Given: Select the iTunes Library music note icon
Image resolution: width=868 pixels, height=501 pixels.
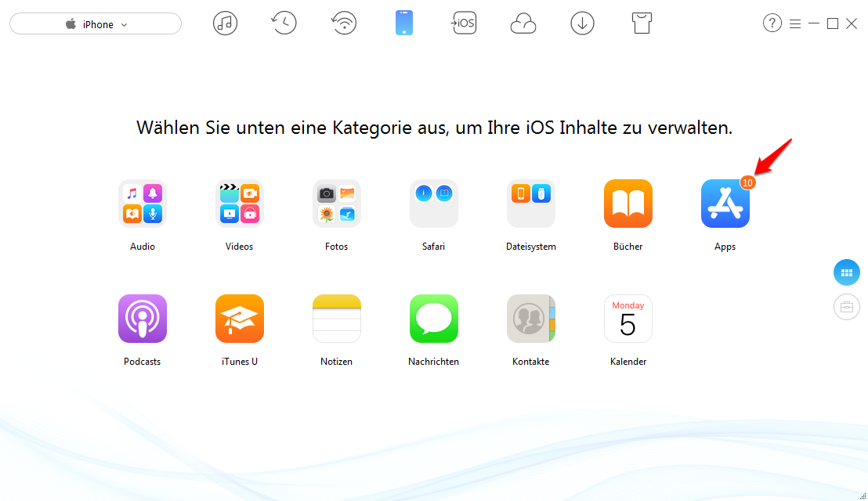Looking at the screenshot, I should click(x=225, y=23).
